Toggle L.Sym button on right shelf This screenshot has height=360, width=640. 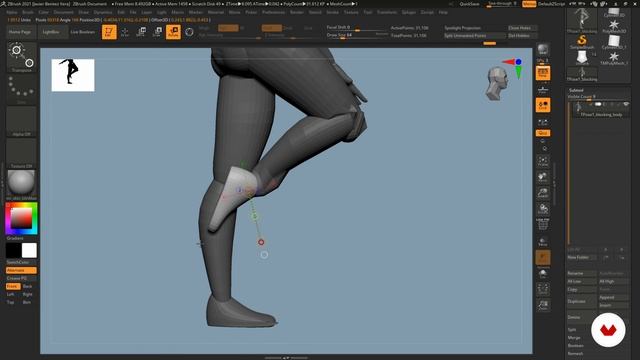[543, 122]
